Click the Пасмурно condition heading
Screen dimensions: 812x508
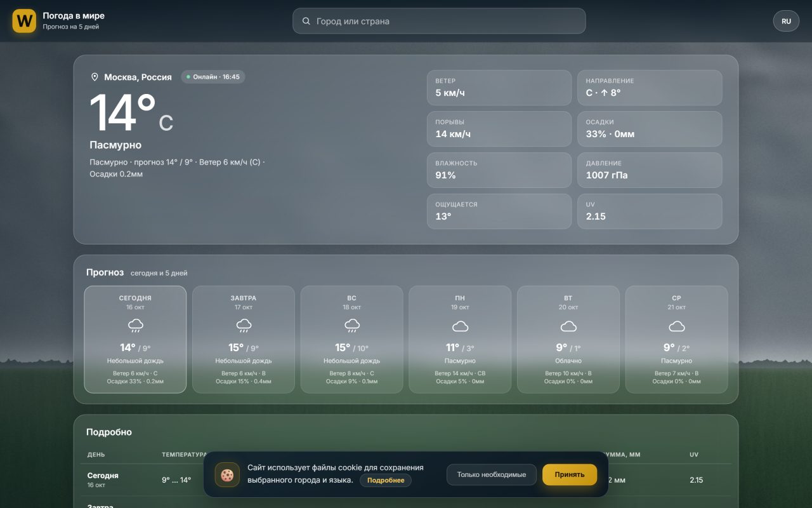[x=115, y=145]
